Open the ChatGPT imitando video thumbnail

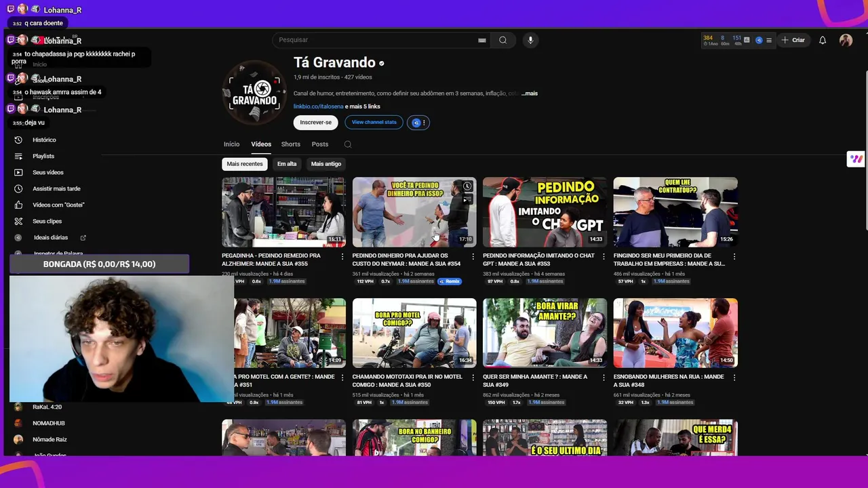click(x=545, y=212)
